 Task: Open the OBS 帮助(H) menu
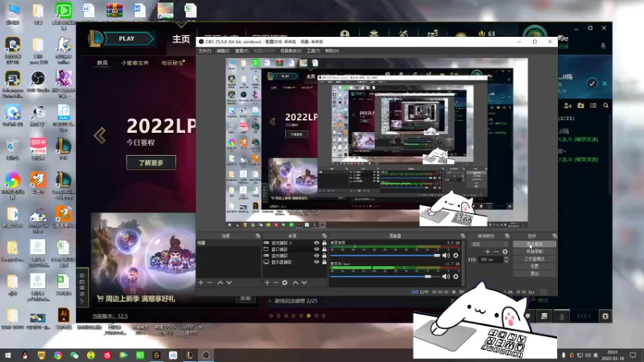coord(332,51)
